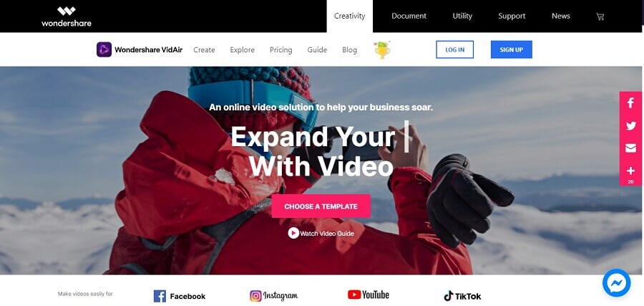Open the Messenger chat bubble
Image resolution: width=644 pixels, height=306 pixels.
point(617,283)
